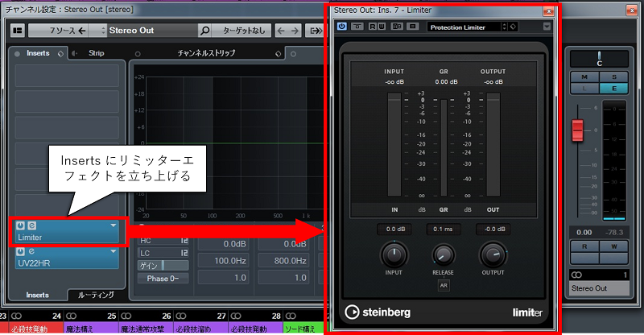Click the Limiter RELEASE knob
The height and width of the screenshot is (335, 644).
coord(444,255)
